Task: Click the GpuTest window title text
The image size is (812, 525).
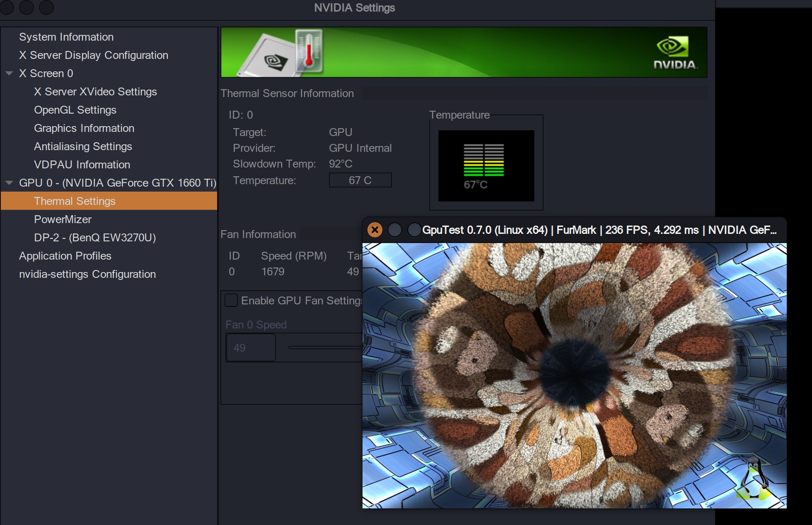Action: (x=599, y=230)
